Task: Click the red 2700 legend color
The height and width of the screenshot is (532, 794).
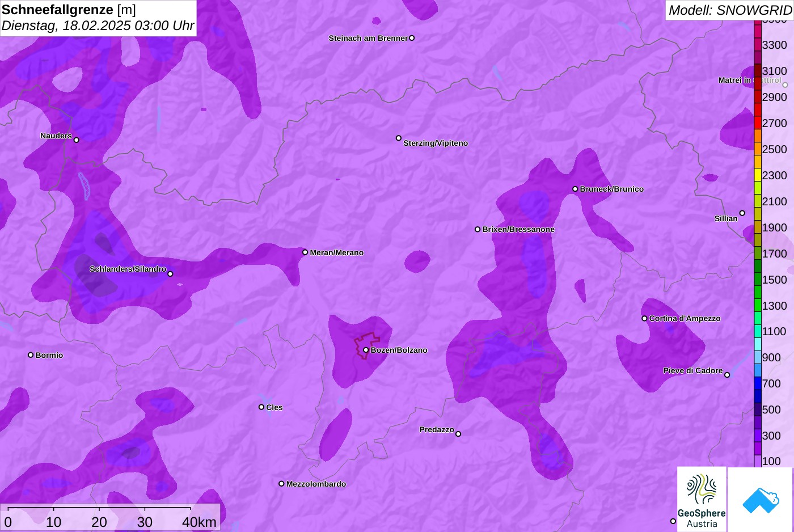Action: [x=758, y=123]
